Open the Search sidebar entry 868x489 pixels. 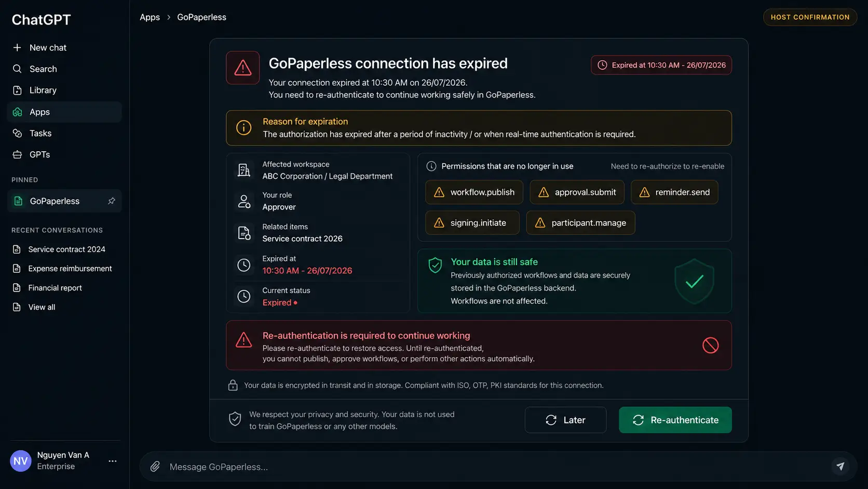click(x=64, y=69)
